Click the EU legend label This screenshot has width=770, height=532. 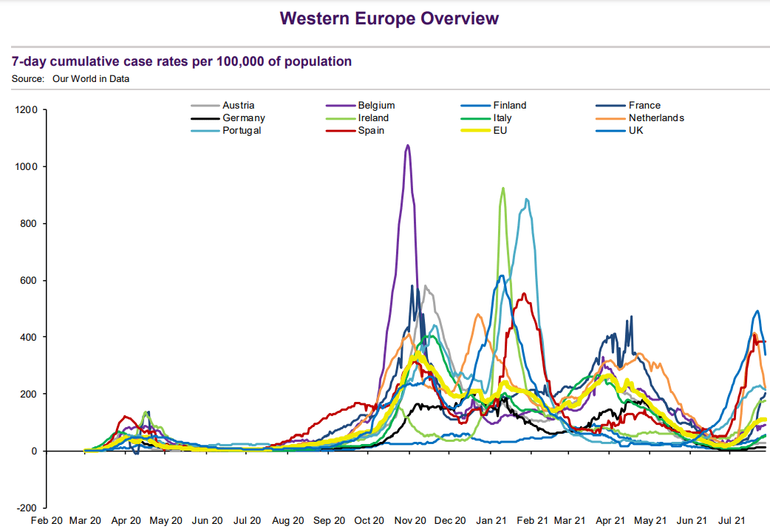click(500, 131)
